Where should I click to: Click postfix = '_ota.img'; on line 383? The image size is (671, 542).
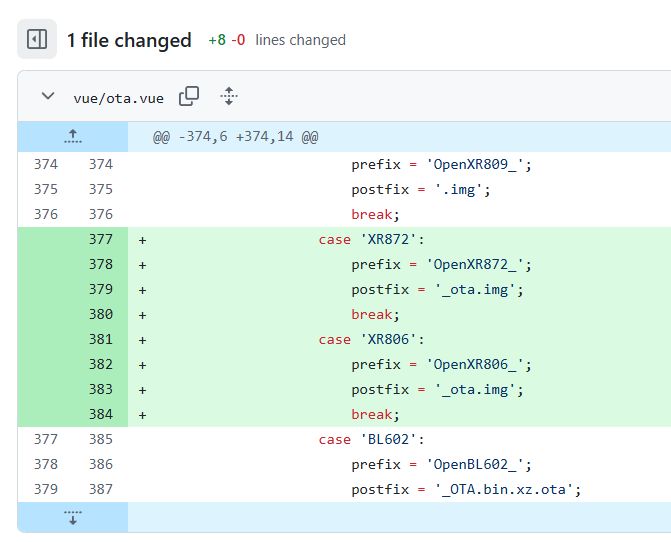tap(437, 390)
